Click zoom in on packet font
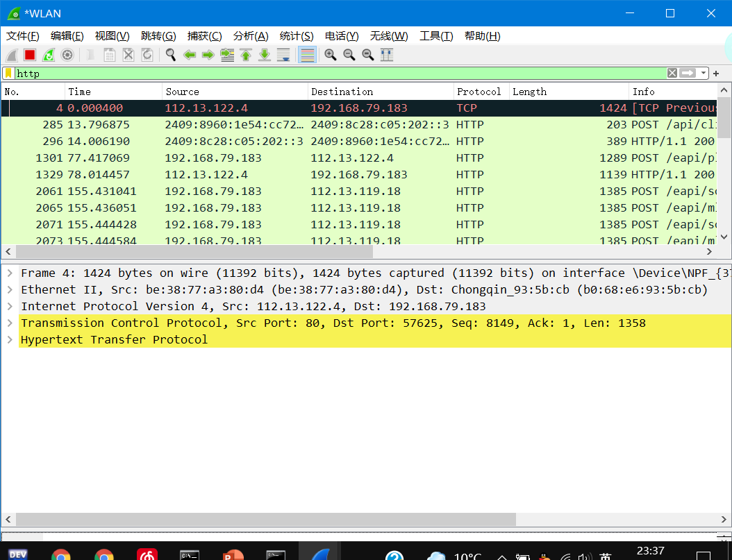 pyautogui.click(x=330, y=54)
